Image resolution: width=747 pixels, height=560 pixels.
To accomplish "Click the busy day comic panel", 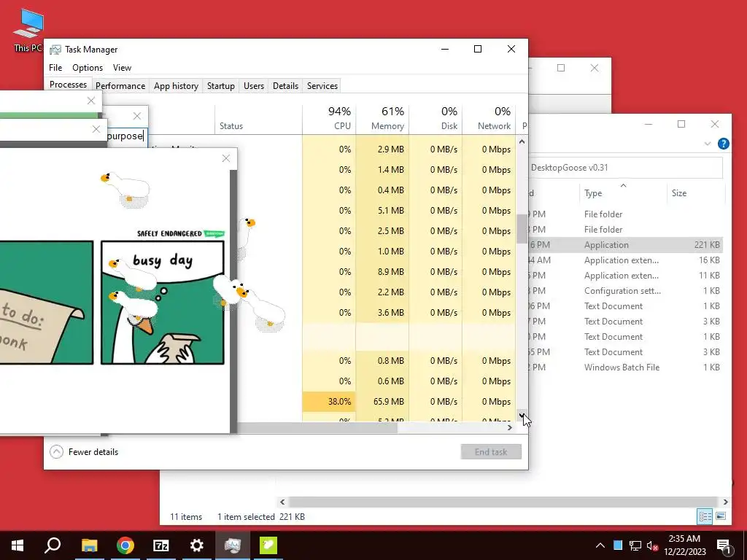I will click(163, 303).
